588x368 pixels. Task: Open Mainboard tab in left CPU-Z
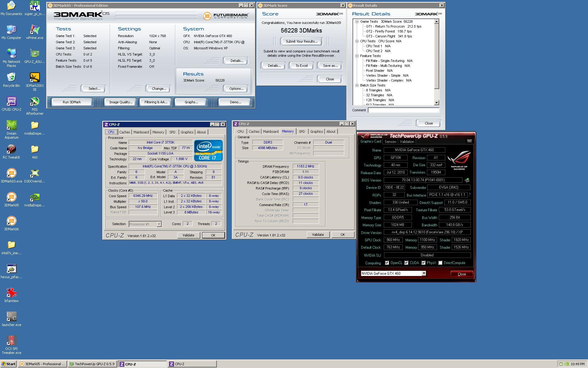141,132
